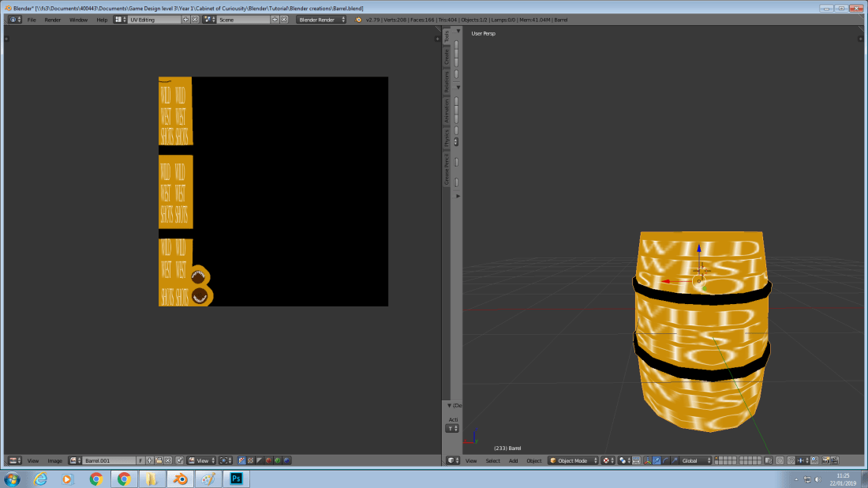Image resolution: width=868 pixels, height=488 pixels.
Task: Click the UV editor's image pin icon
Action: coord(180,460)
